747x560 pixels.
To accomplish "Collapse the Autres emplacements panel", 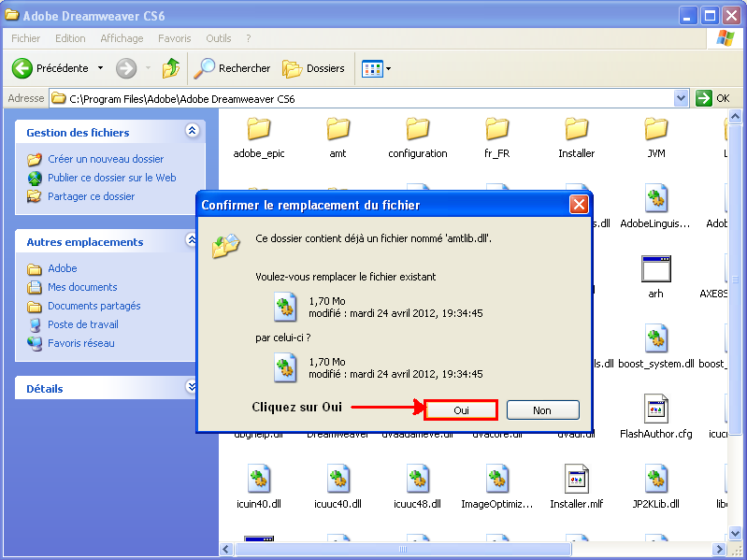I will 192,239.
